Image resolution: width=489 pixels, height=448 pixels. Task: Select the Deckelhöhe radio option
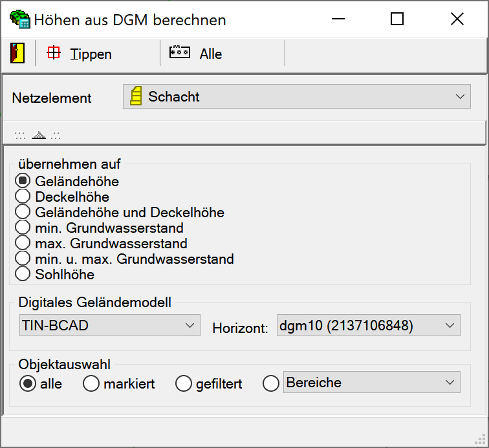[23, 197]
